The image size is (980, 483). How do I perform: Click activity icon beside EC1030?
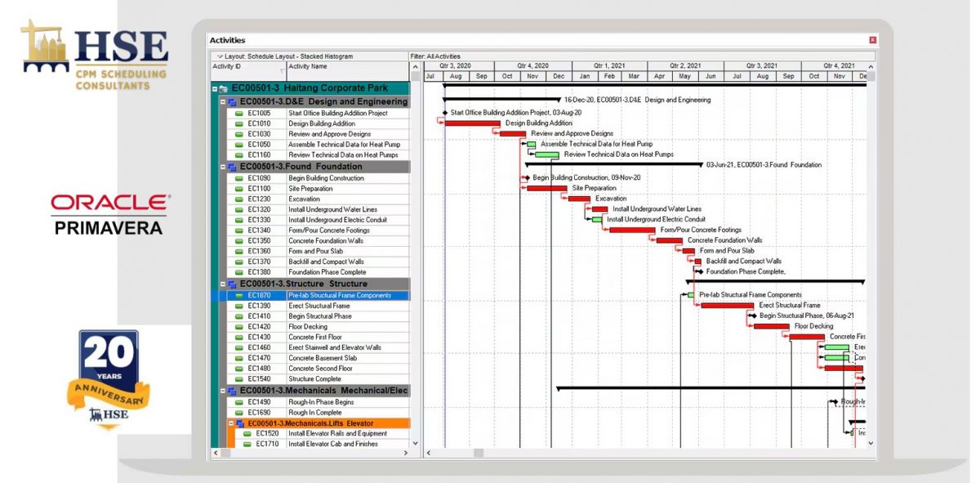(239, 134)
